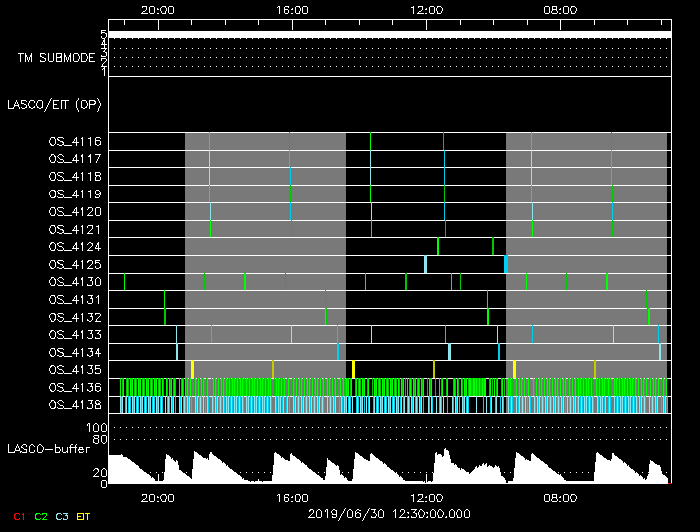This screenshot has height=532, width=700.
Task: Click the top axis 08:00 label
Action: pyautogui.click(x=560, y=10)
